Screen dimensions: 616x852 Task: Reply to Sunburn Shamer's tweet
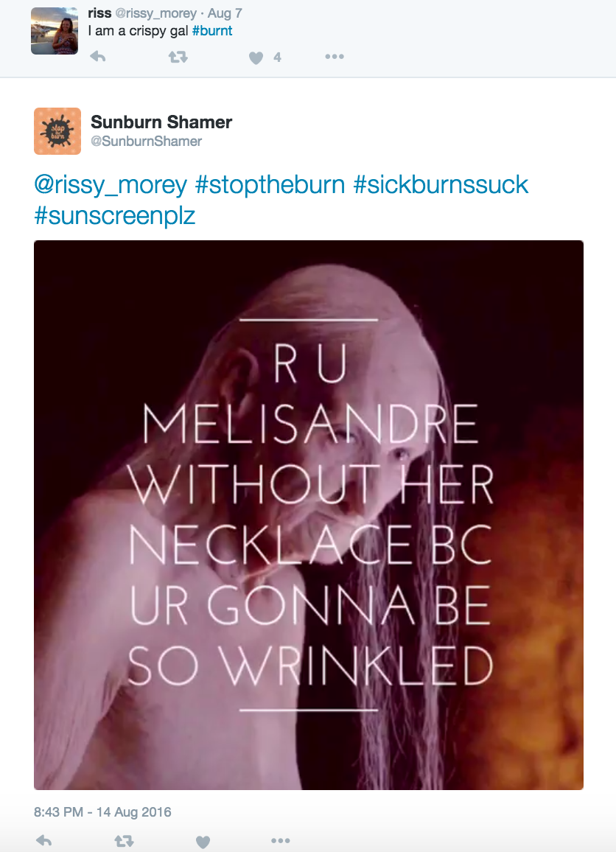tap(44, 841)
